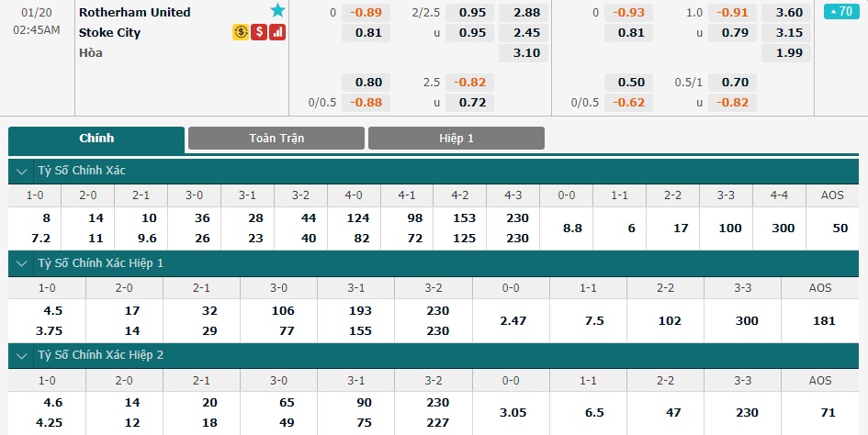This screenshot has width=868, height=435.
Task: Select over 2.5 goals odds -0.82
Action: pos(469,83)
